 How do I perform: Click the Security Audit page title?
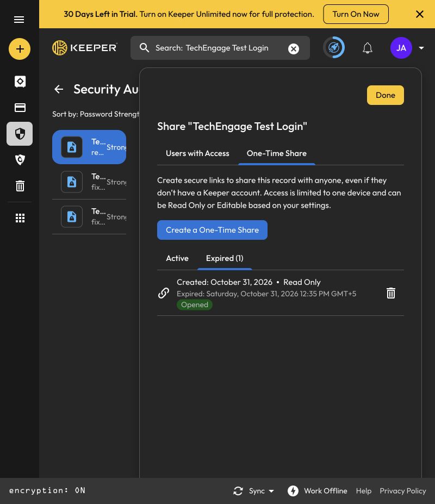pyautogui.click(x=106, y=89)
